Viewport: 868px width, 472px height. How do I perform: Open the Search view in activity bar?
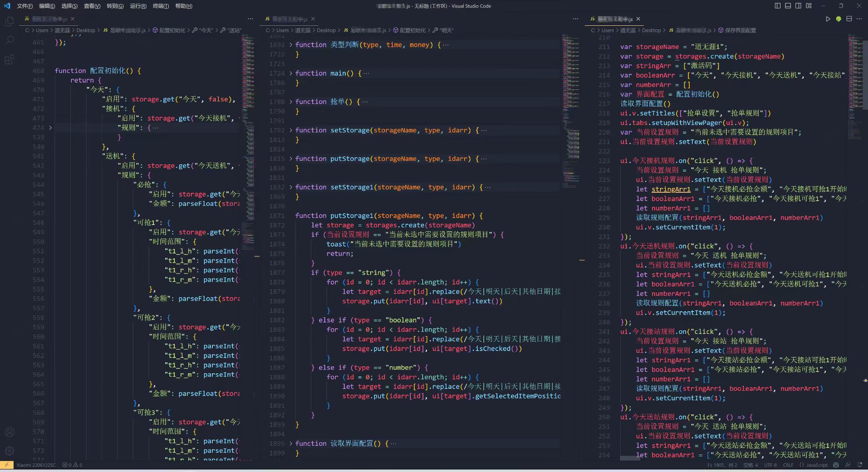(x=9, y=41)
